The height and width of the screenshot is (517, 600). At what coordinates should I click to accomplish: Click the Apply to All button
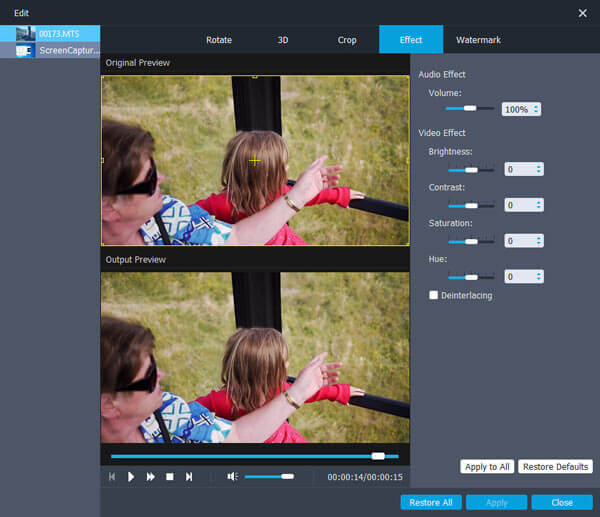coord(487,467)
